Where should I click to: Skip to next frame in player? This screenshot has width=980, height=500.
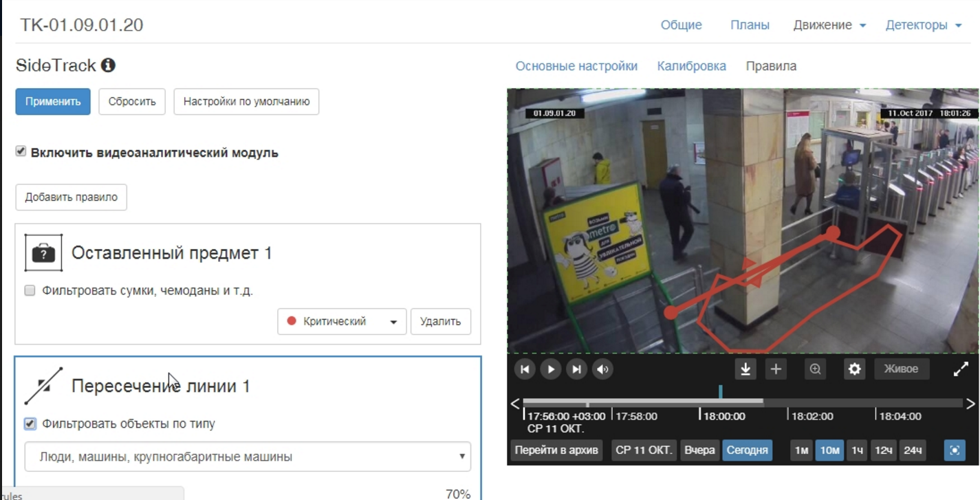tap(576, 369)
